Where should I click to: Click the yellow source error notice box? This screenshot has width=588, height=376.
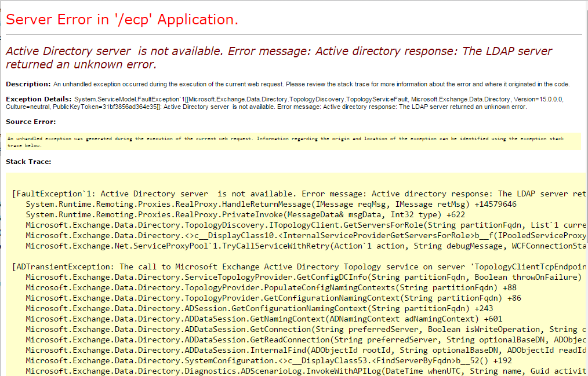point(290,141)
